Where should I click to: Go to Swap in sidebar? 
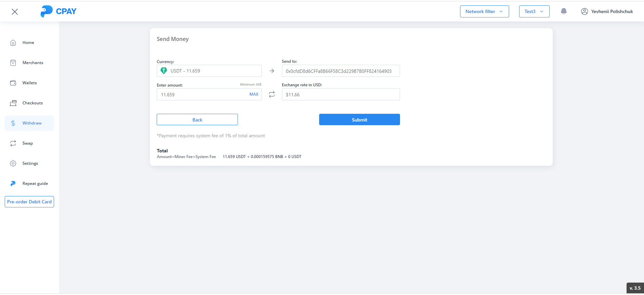[x=28, y=143]
